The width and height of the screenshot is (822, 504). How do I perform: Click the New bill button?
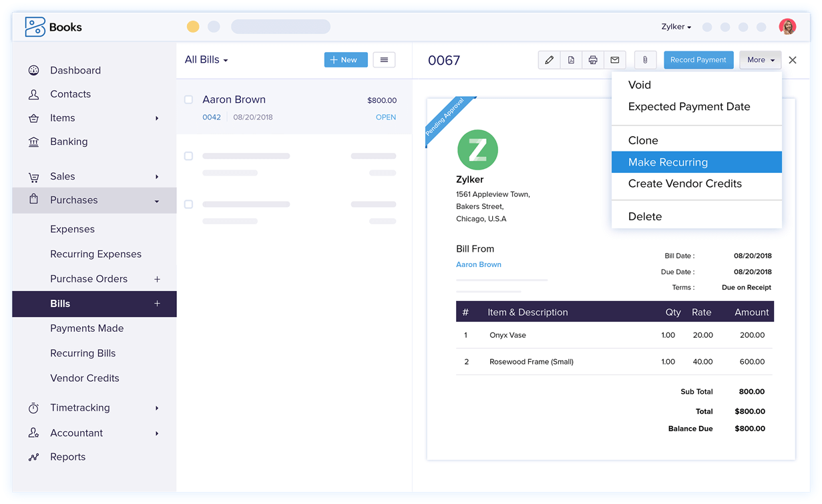(346, 60)
